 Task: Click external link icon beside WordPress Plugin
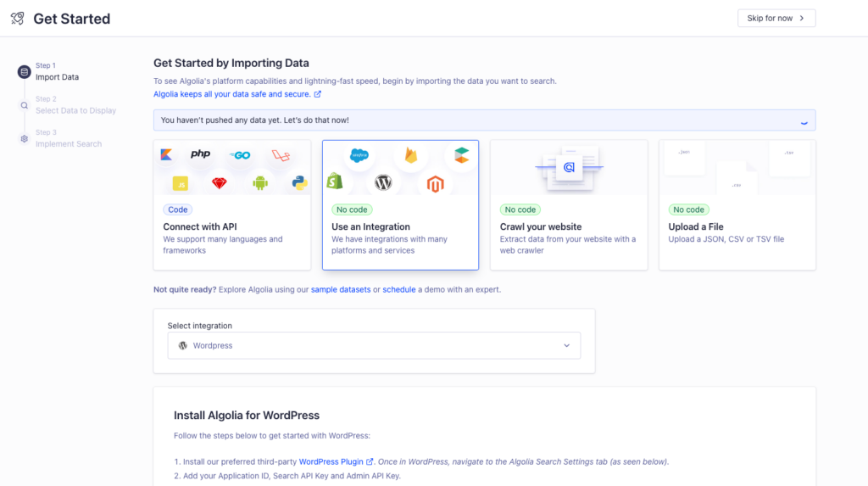370,461
